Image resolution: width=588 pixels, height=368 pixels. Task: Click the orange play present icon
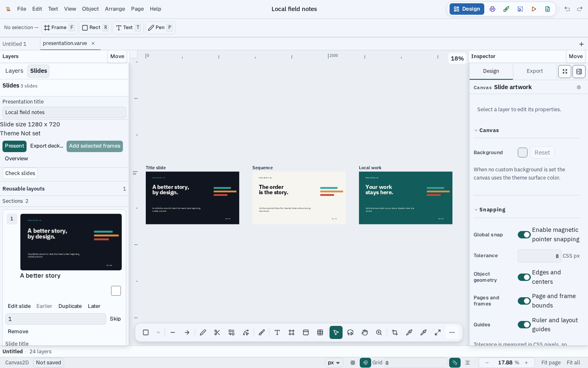pos(534,9)
